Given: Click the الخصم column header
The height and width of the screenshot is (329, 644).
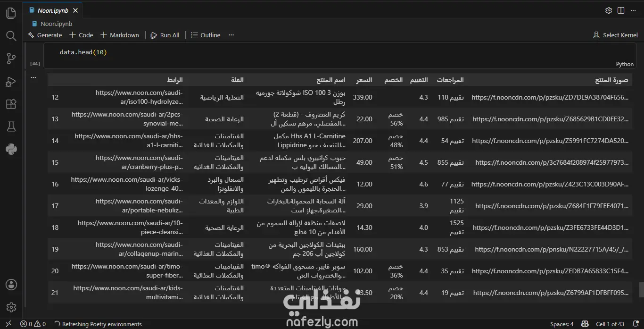Looking at the screenshot, I should point(393,80).
